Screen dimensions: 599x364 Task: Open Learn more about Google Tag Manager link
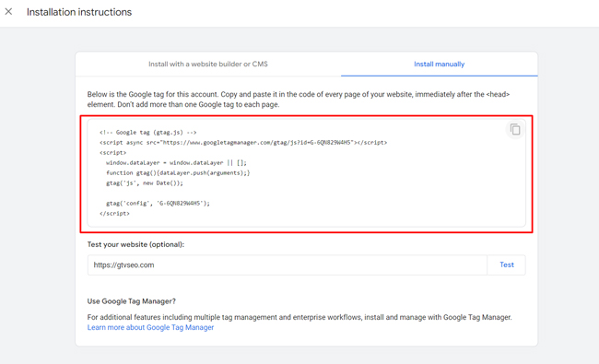tap(150, 327)
